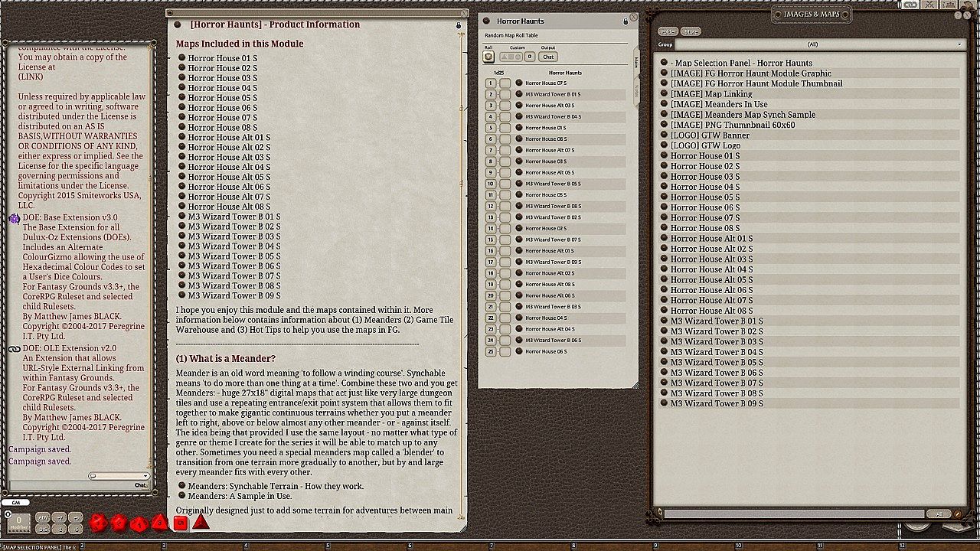Pick the red d8 die
The height and width of the screenshot is (551, 980).
tap(159, 523)
